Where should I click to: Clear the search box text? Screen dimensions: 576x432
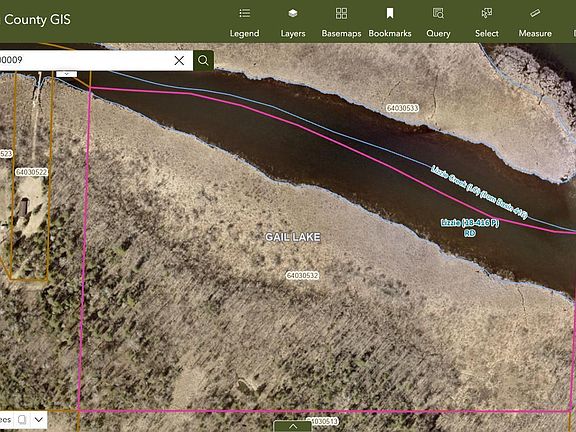(x=179, y=60)
